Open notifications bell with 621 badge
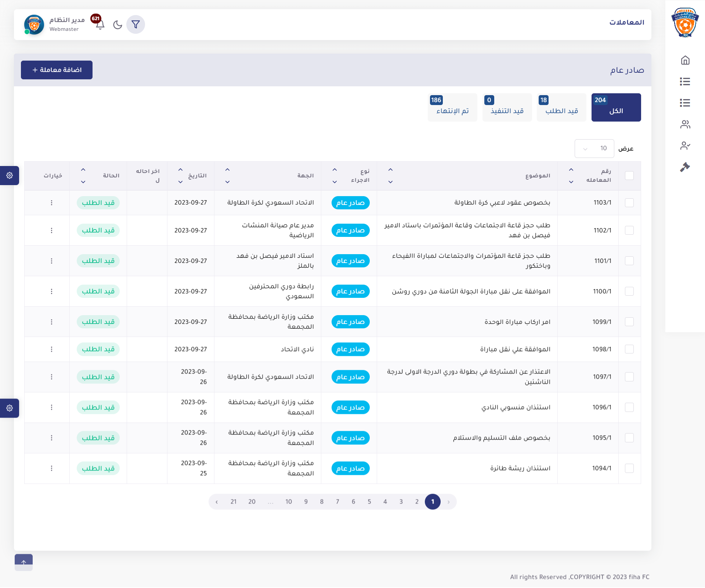Screen dimensions: 705x588 [100, 25]
